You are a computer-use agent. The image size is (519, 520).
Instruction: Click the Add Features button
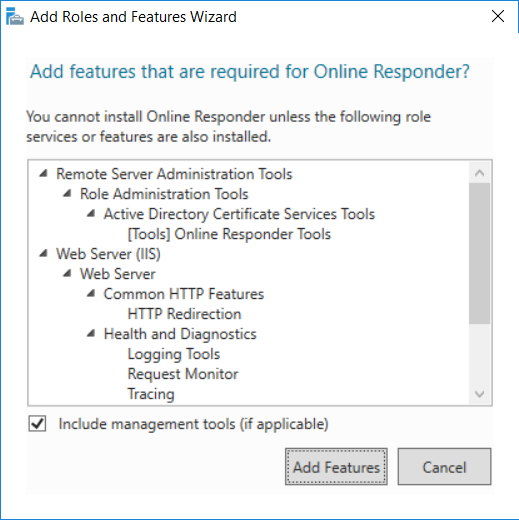point(336,467)
